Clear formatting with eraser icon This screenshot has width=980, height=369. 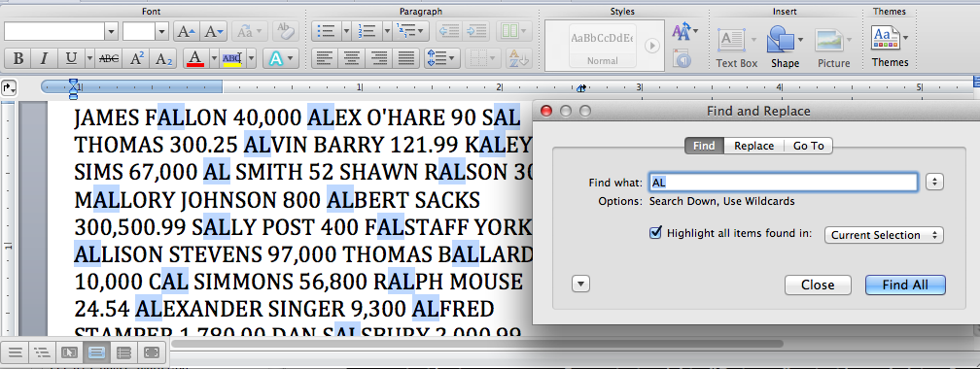(x=286, y=31)
